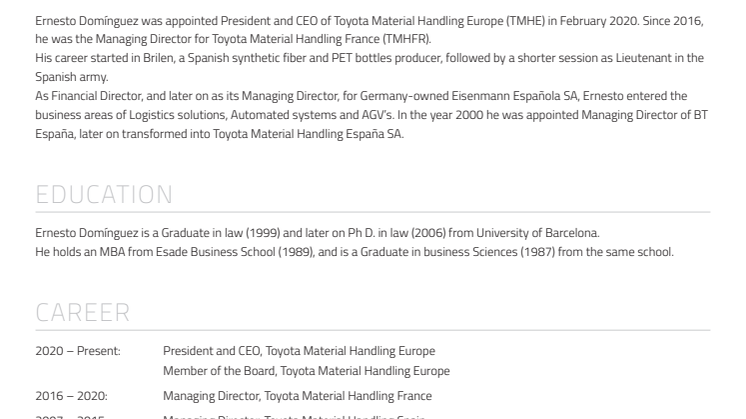Click the "2020 – Present:" date label

pyautogui.click(x=78, y=351)
